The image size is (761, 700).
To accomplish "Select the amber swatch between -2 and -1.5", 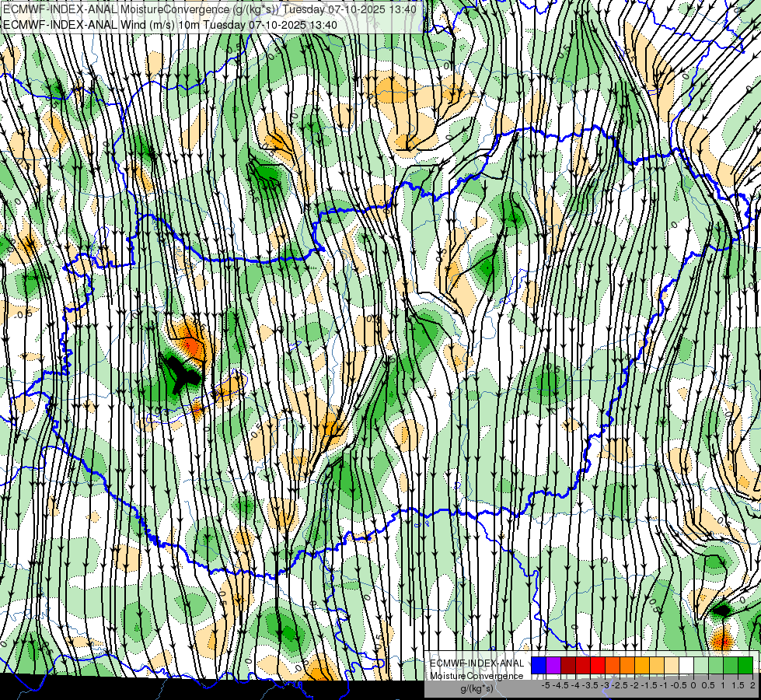I will 642,666.
